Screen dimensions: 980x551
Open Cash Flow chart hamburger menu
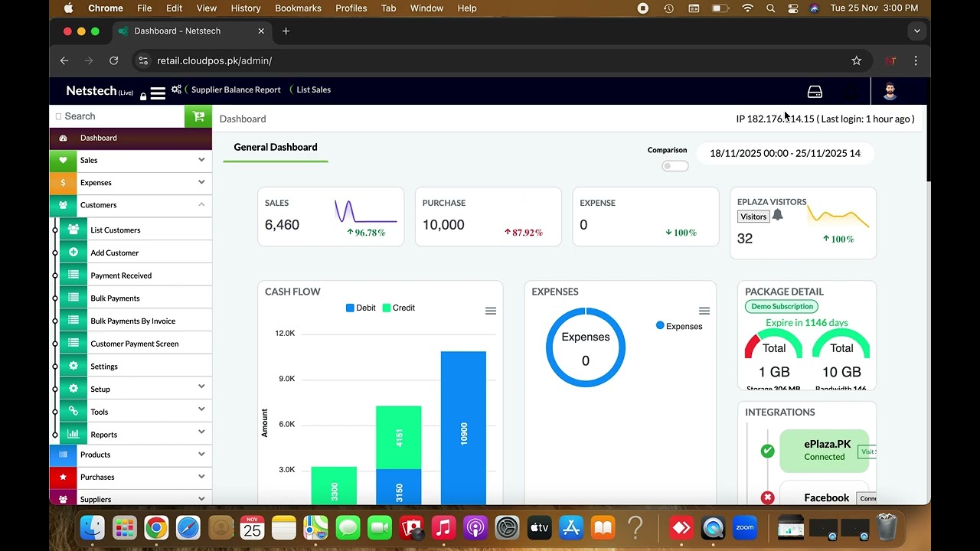[x=491, y=311]
